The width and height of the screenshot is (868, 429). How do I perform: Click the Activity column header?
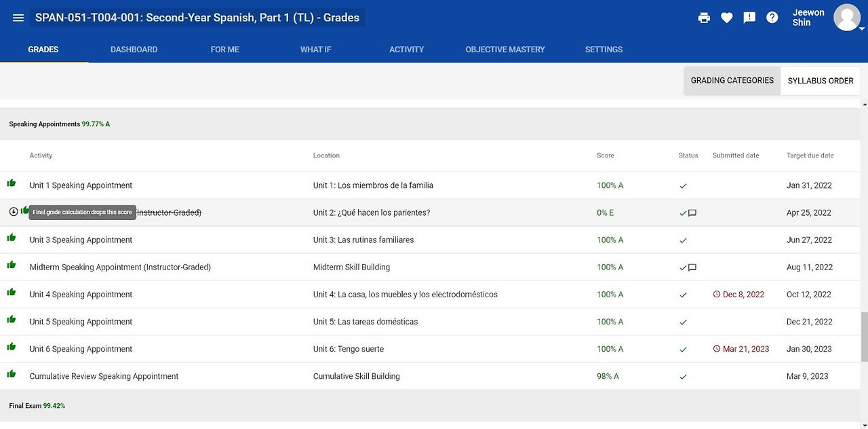[x=41, y=155]
